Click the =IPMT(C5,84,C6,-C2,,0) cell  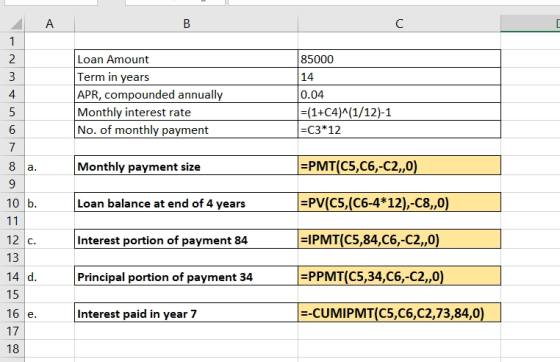pos(399,240)
